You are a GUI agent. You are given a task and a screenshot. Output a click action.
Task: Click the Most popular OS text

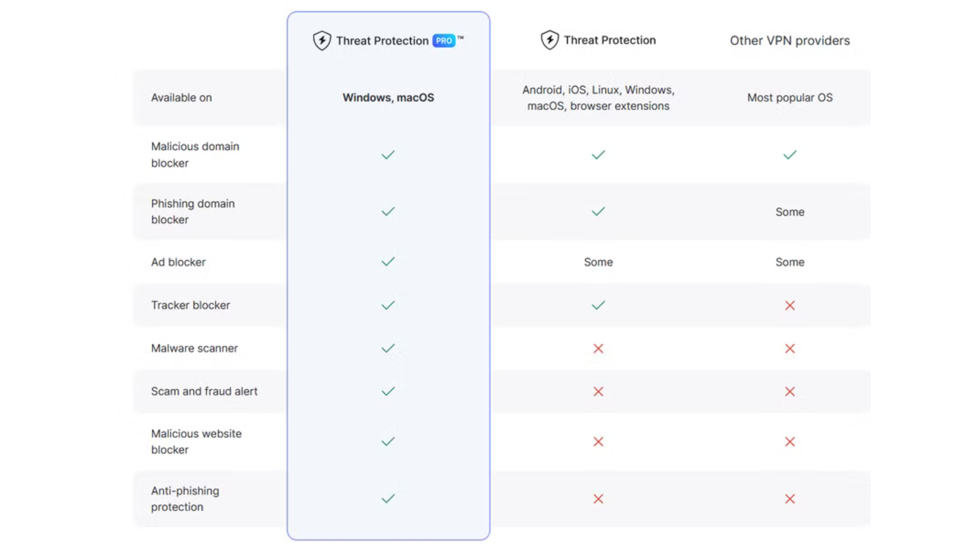[790, 97]
